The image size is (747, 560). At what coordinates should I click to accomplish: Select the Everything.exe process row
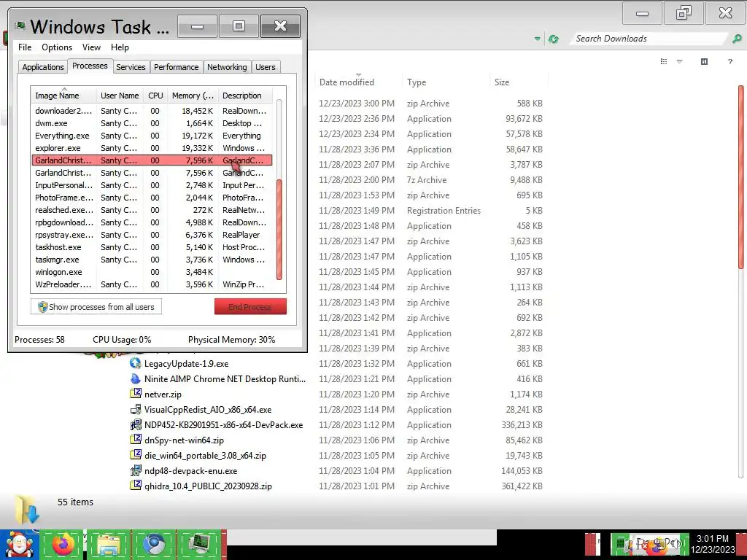click(x=152, y=136)
